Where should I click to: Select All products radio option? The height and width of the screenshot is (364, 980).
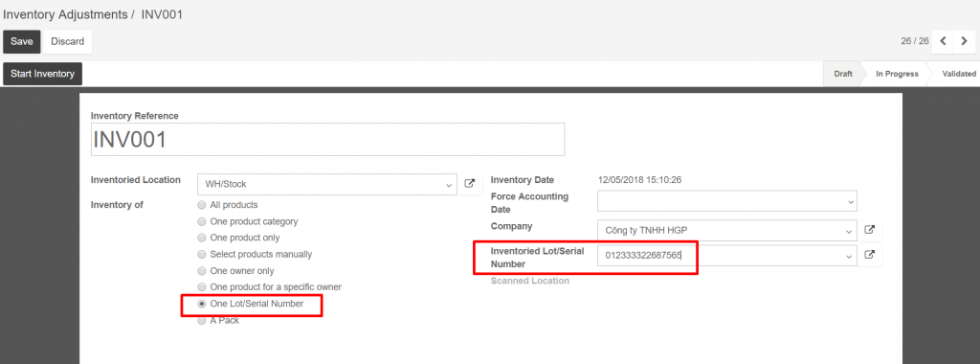pyautogui.click(x=201, y=205)
